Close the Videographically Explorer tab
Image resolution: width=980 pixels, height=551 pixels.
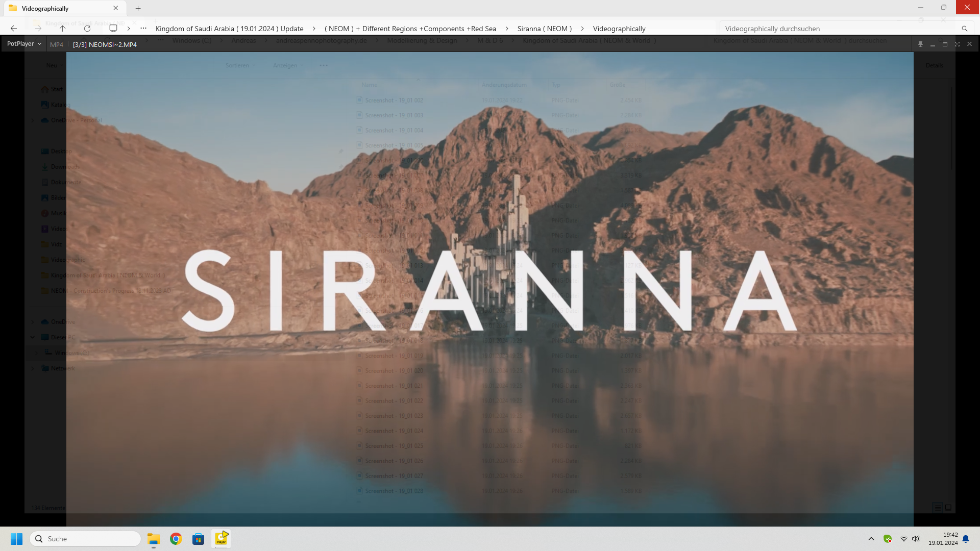click(x=116, y=8)
